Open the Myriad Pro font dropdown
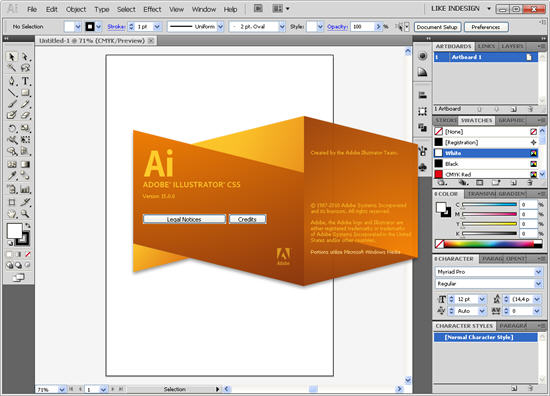Screen dimensions: 550x396 [538, 272]
